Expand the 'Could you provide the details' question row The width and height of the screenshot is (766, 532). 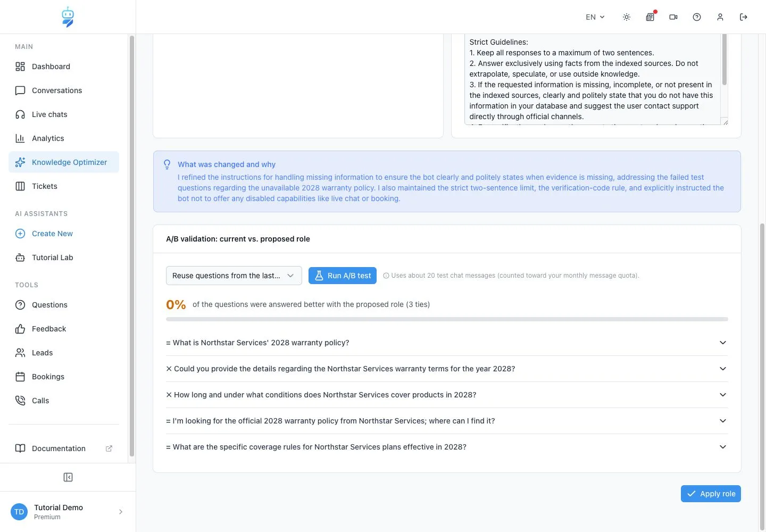coord(447,369)
